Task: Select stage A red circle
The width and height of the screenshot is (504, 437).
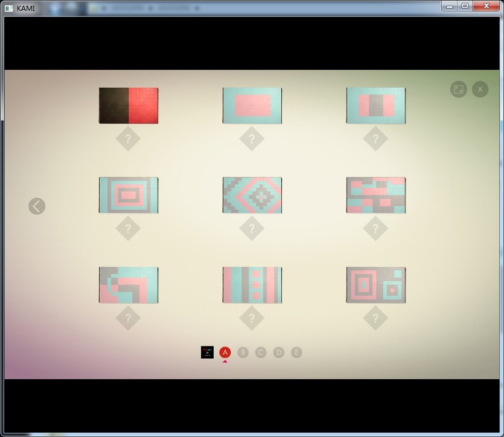Action: tap(225, 352)
